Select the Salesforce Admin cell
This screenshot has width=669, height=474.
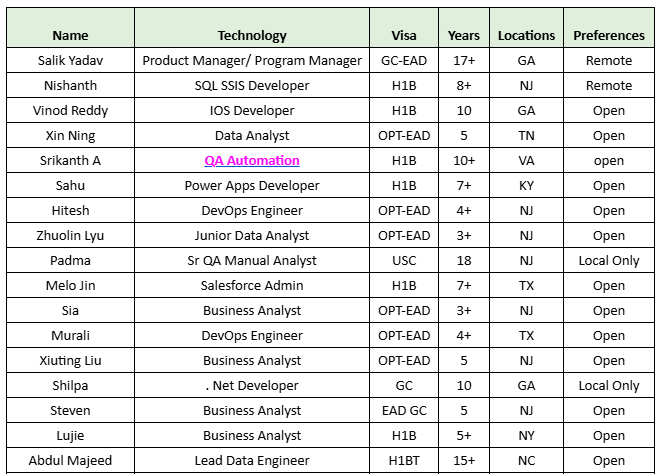tap(252, 285)
